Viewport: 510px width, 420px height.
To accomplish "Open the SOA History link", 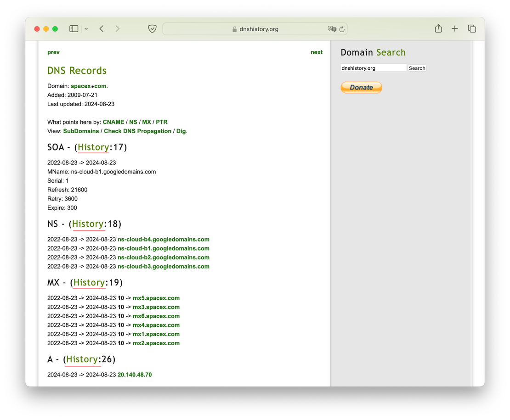I will (x=93, y=147).
